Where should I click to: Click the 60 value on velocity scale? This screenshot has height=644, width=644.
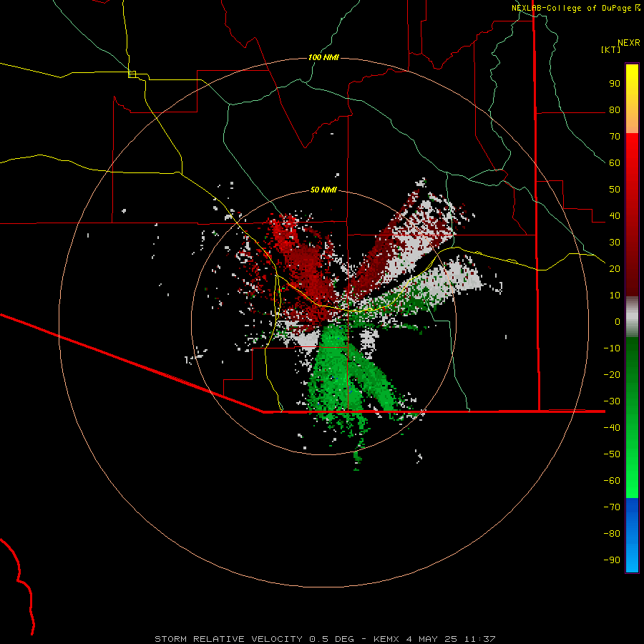click(x=615, y=163)
